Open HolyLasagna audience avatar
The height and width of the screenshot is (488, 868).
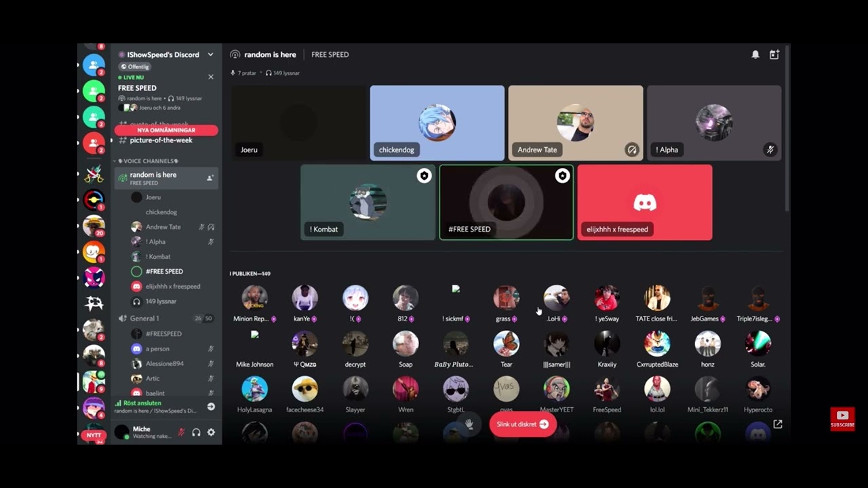pyautogui.click(x=254, y=389)
